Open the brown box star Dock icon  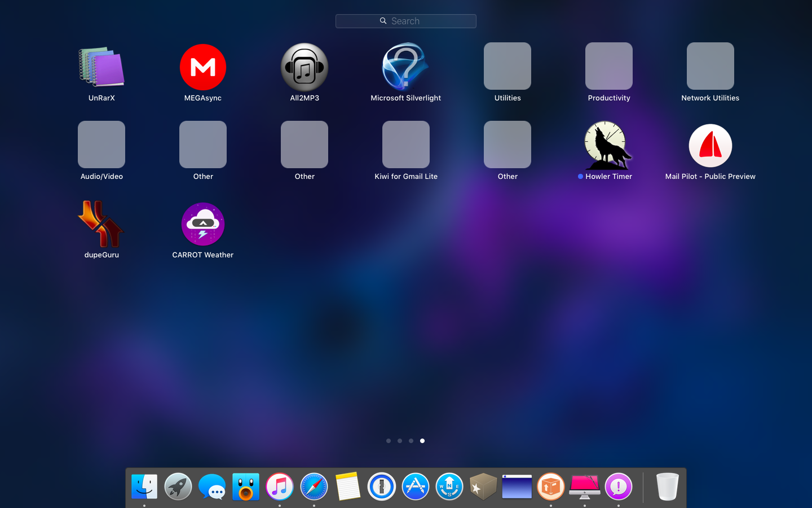[x=483, y=487]
